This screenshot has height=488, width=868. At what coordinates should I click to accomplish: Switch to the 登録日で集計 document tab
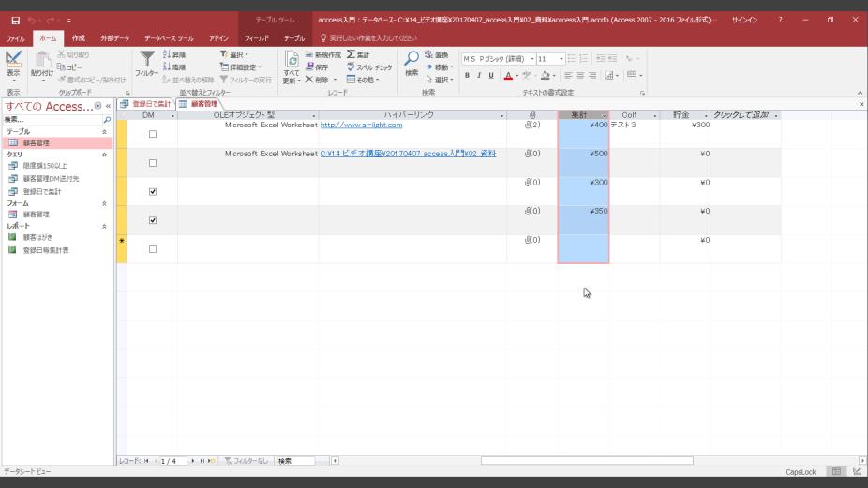pos(146,104)
